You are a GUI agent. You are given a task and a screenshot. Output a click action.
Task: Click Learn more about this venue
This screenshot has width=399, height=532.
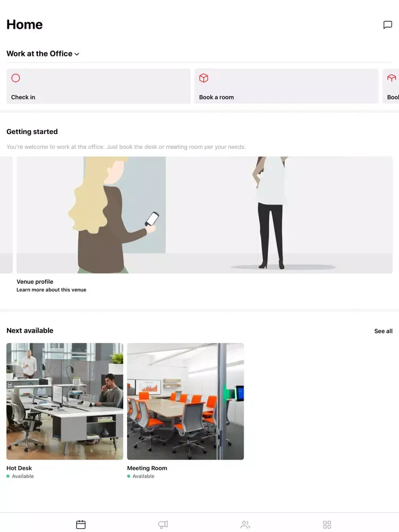pos(52,290)
